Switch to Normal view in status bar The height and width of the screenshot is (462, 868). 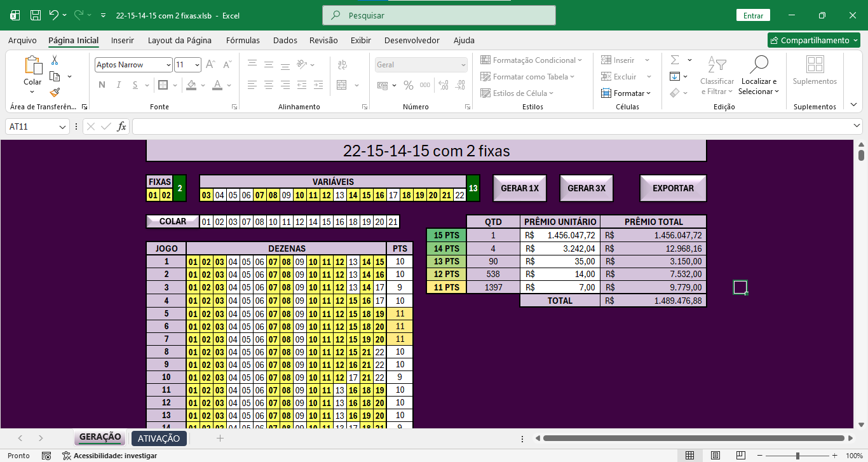(689, 456)
